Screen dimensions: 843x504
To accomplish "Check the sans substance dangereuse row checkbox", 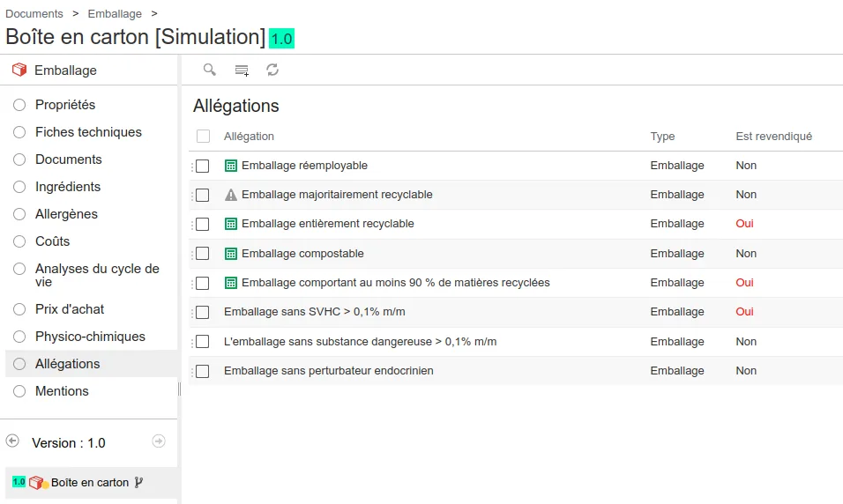I will 203,342.
